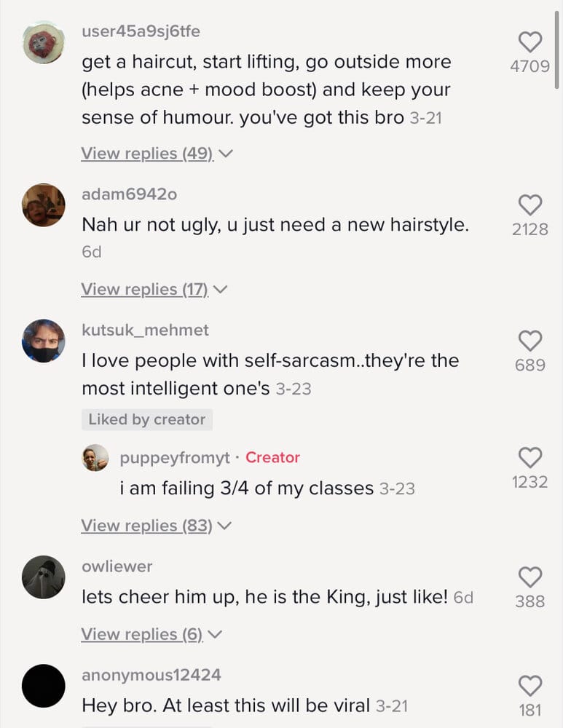Viewport: 563px width, 728px height.
Task: View kutsuk_mehmet's masked profile photo
Action: click(44, 341)
